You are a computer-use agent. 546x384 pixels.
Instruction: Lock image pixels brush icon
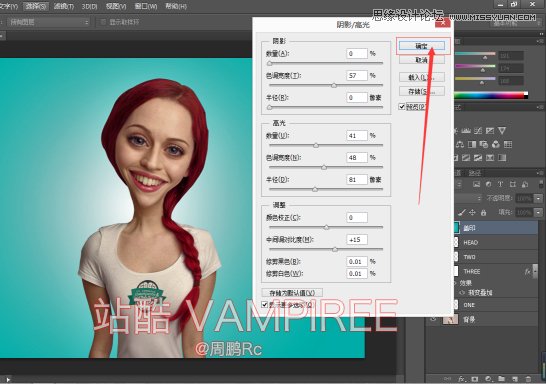462,212
